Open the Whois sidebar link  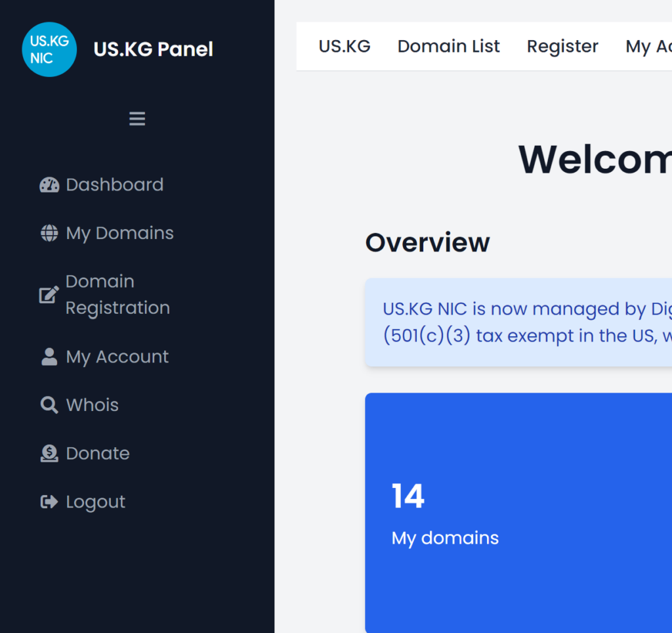pos(79,405)
